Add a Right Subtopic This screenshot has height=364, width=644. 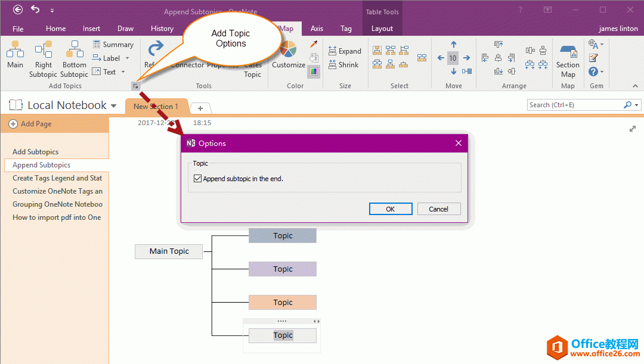point(44,50)
